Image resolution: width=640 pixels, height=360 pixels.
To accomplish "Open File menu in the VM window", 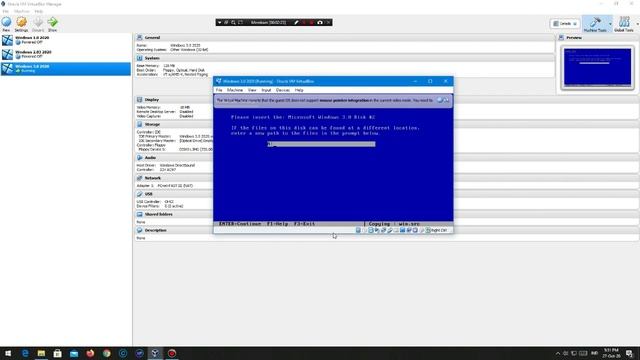I will [x=219, y=90].
